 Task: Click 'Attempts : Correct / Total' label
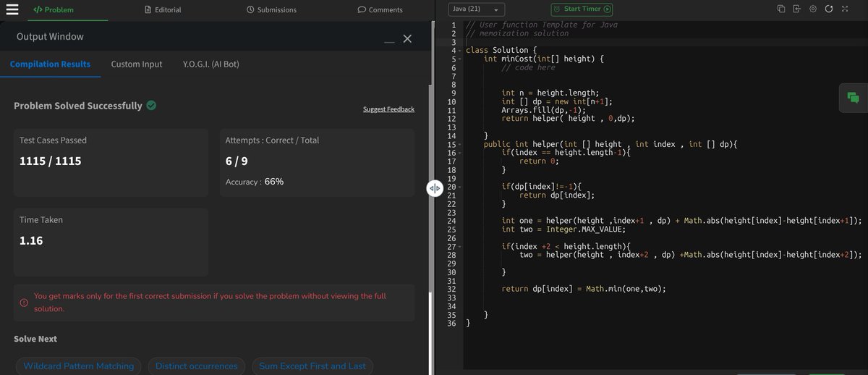(x=272, y=140)
